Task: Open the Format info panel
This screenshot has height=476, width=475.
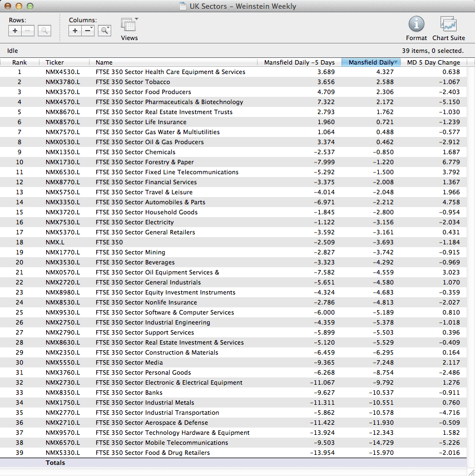Action: point(416,24)
